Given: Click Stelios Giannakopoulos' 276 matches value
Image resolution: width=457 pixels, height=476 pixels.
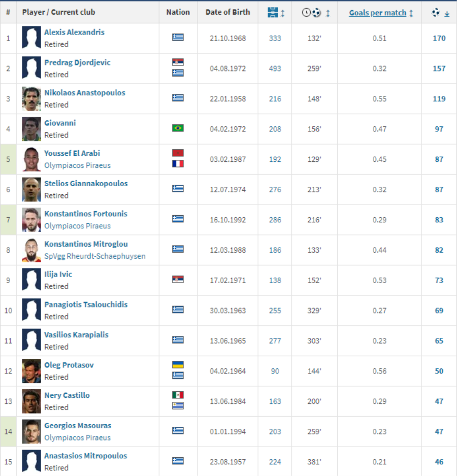Looking at the screenshot, I should [x=275, y=189].
